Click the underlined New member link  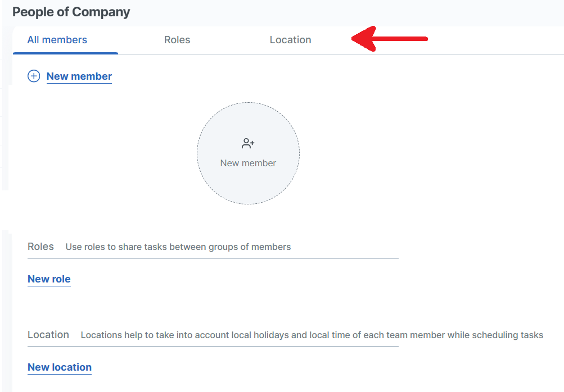(x=79, y=76)
